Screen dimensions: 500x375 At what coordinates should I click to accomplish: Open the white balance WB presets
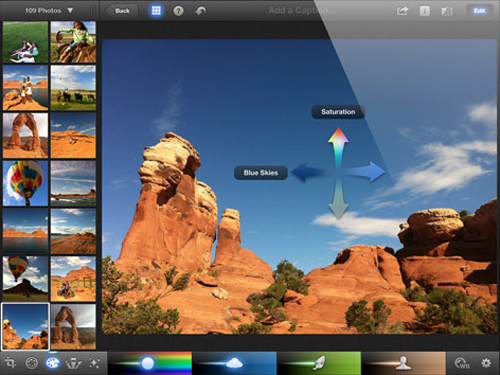(462, 363)
